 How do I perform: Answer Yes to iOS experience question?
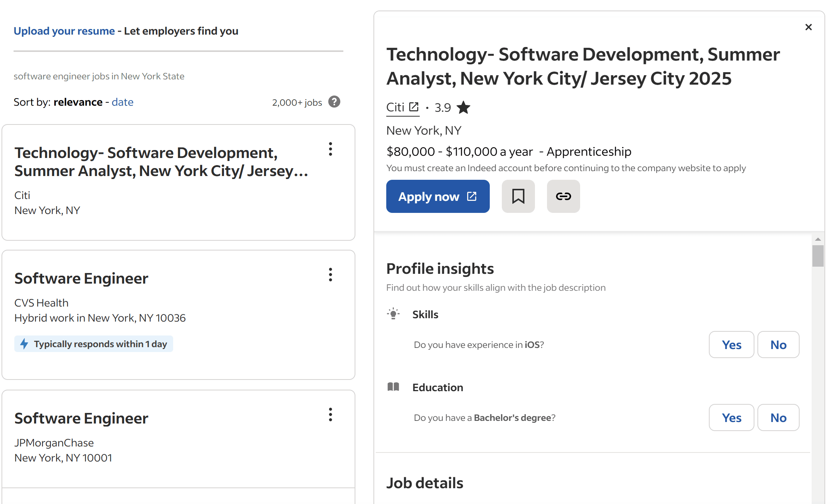[731, 345]
